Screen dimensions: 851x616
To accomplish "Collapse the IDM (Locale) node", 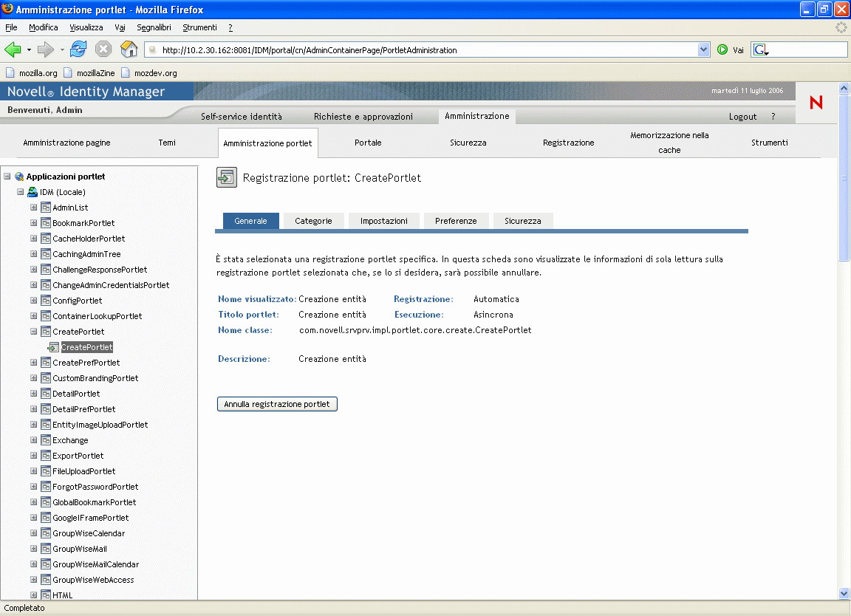I will pos(20,192).
